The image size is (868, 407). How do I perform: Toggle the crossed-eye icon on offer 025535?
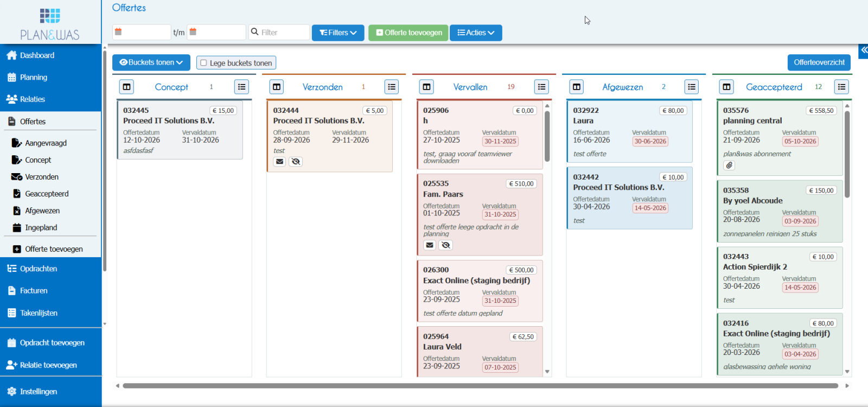445,245
